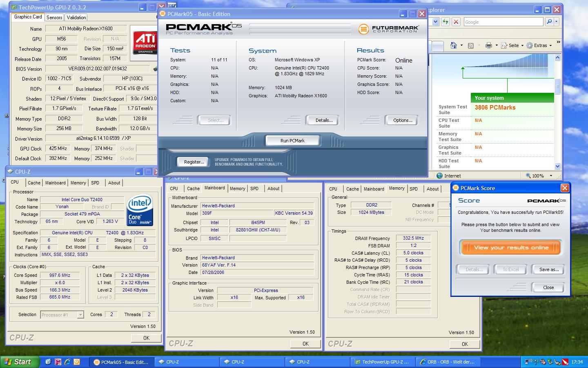This screenshot has width=588, height=368.
Task: Switch to the Validation tab in GPU-Z
Action: pyautogui.click(x=76, y=17)
